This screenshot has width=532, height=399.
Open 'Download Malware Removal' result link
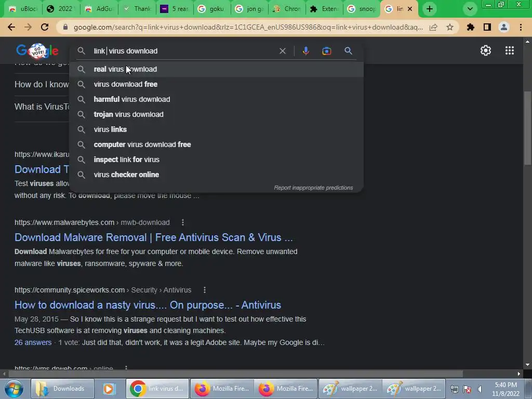[153, 237]
